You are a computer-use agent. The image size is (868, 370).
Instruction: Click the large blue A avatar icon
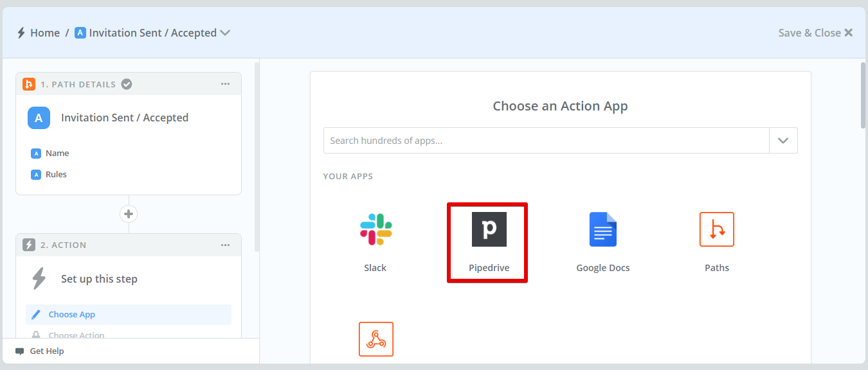[39, 118]
